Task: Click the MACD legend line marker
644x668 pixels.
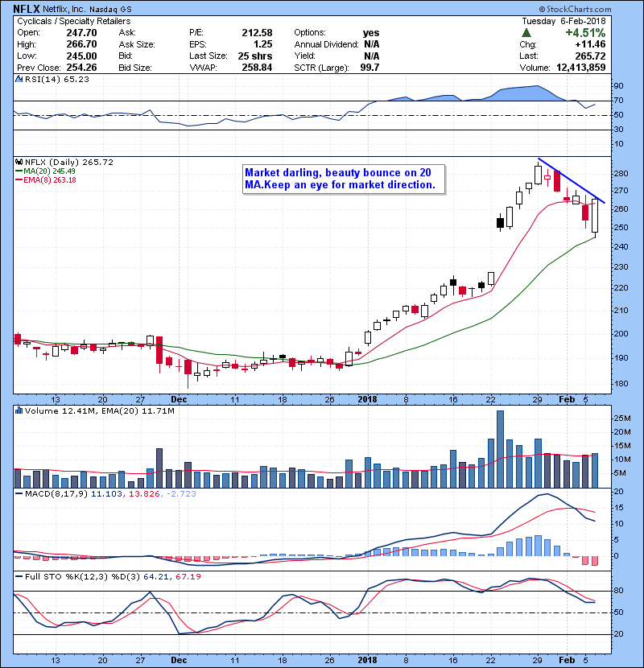Action: coord(19,494)
